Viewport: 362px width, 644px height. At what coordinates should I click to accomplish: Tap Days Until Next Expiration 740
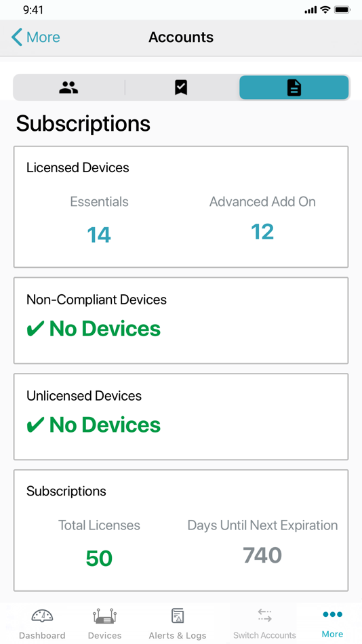pos(262,555)
